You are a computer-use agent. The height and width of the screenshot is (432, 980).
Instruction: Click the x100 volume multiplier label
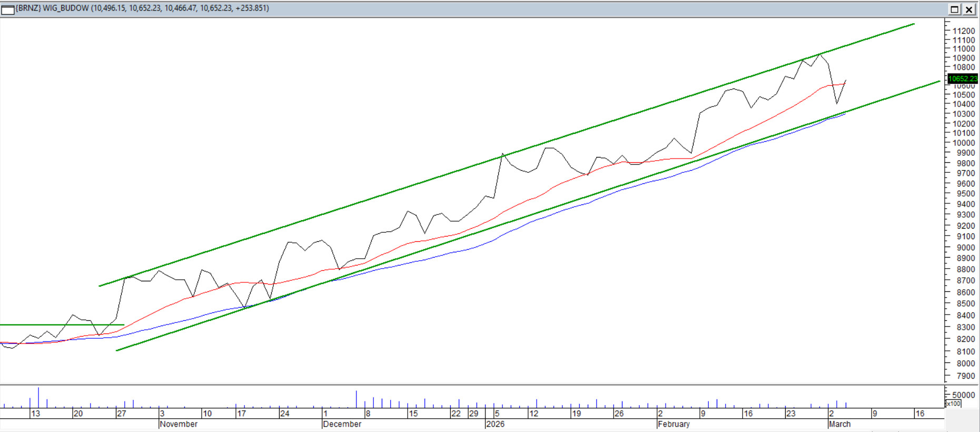(x=954, y=404)
